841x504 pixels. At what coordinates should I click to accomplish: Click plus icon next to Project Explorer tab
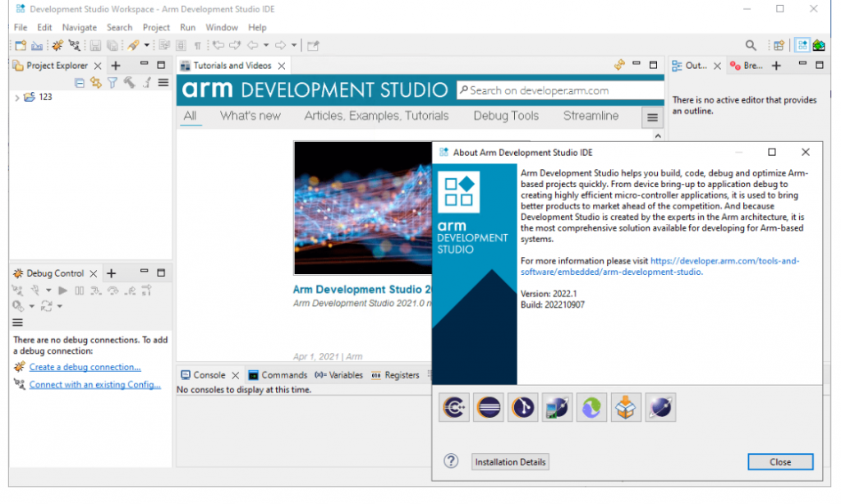[116, 66]
